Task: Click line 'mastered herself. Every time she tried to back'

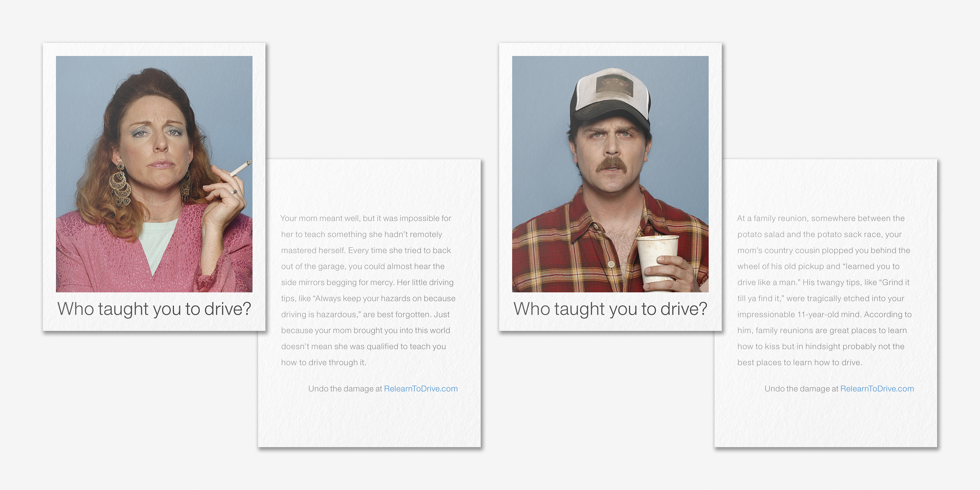Action: (366, 250)
